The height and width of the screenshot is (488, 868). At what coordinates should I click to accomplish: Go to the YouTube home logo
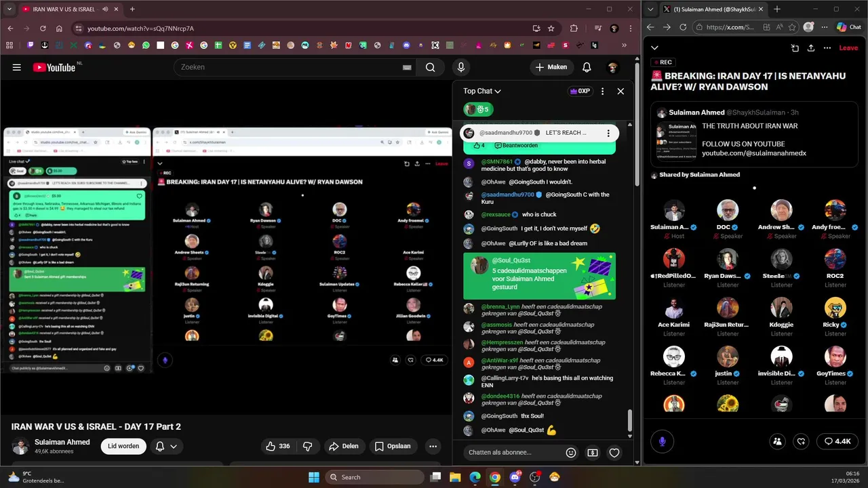[x=54, y=67]
